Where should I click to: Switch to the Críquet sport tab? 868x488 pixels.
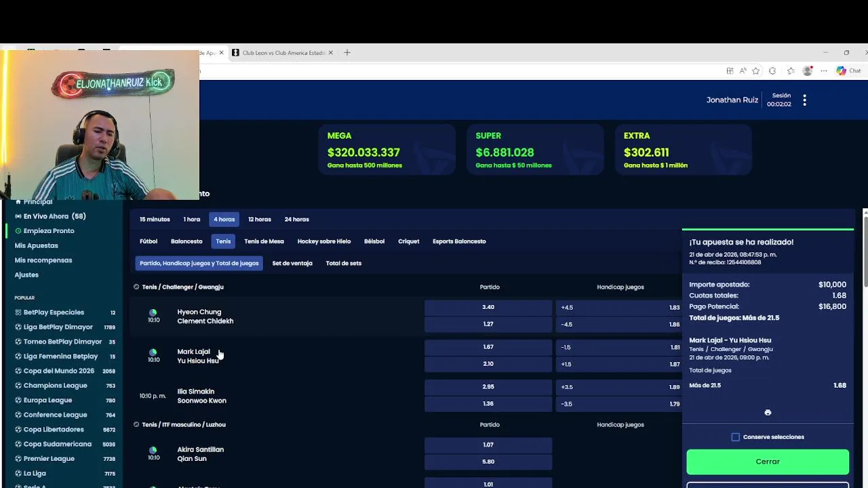pos(408,241)
